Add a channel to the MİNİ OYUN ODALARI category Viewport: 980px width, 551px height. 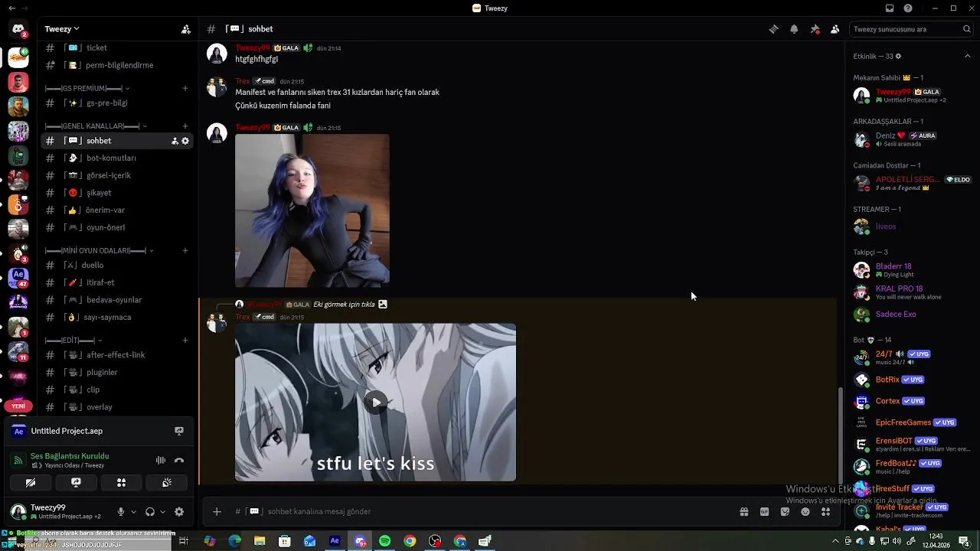tap(185, 251)
